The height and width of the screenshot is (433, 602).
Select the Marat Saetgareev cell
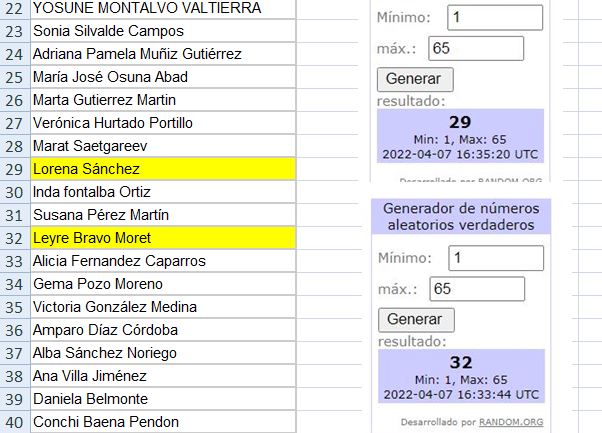tap(163, 146)
